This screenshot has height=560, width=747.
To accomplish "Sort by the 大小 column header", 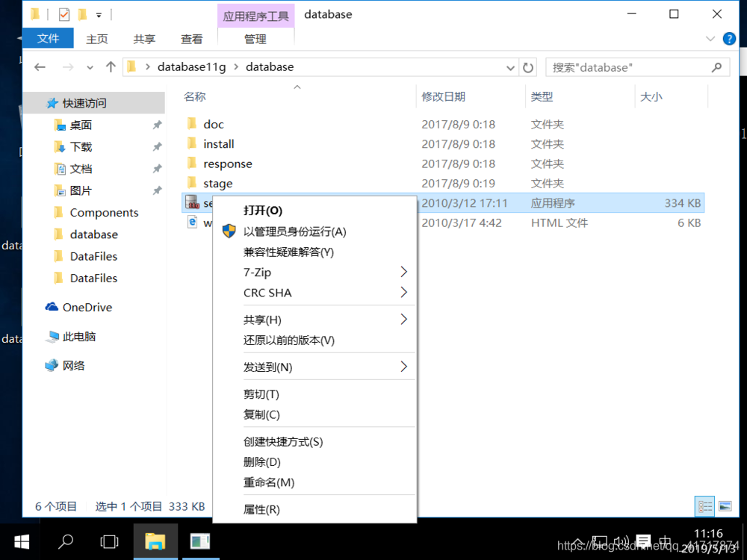I will click(651, 96).
